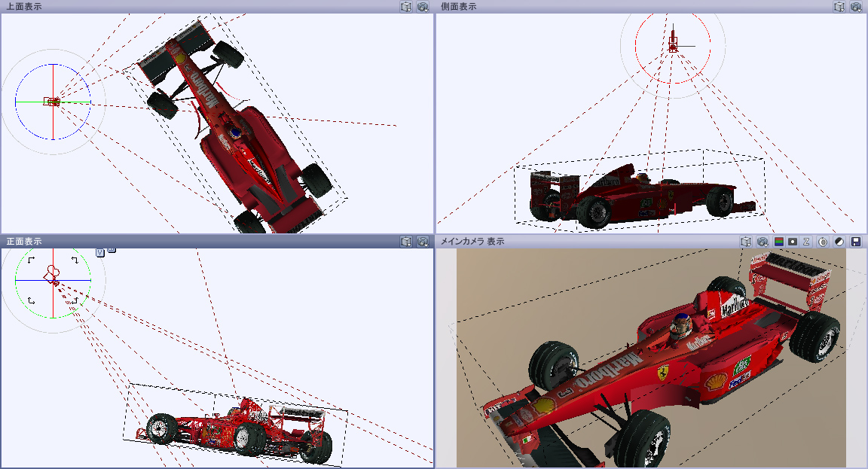Click the circular refresh render icon
Viewport: 868px width, 469px height.
(x=823, y=242)
